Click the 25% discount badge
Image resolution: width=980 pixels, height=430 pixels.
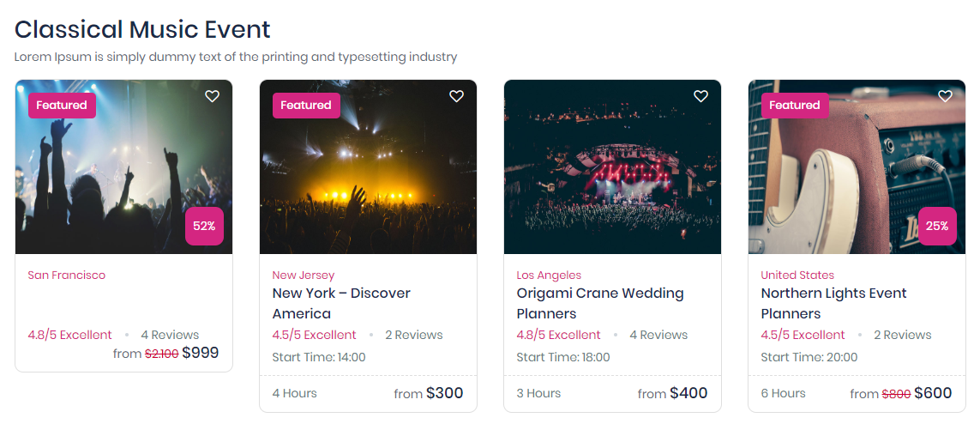(937, 227)
